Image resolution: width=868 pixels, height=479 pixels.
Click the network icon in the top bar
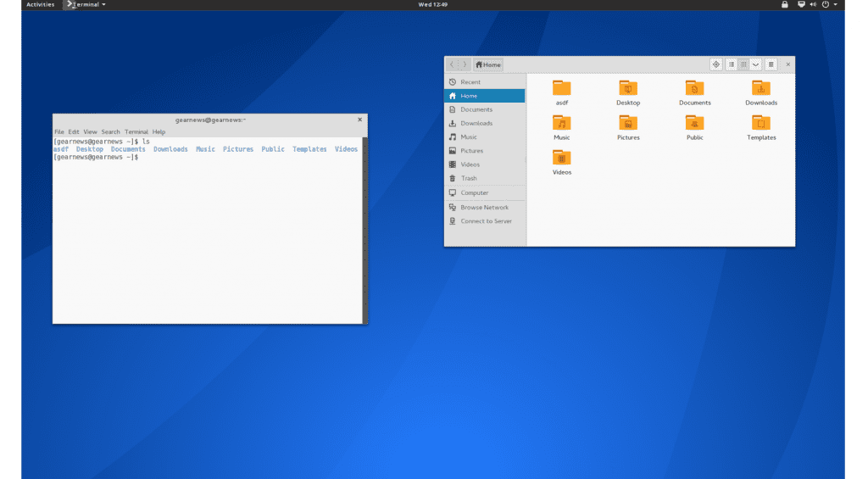pyautogui.click(x=800, y=4)
